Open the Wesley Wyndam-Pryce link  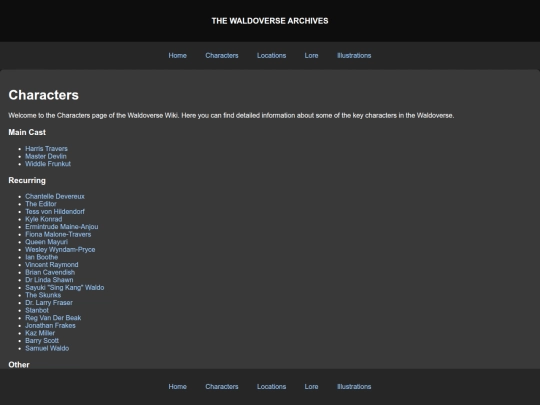60,249
